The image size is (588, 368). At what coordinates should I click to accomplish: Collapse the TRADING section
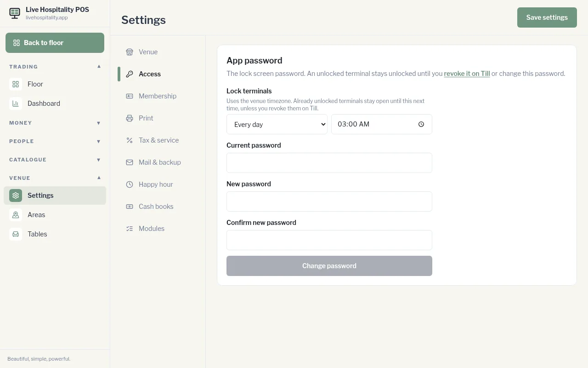[55, 67]
